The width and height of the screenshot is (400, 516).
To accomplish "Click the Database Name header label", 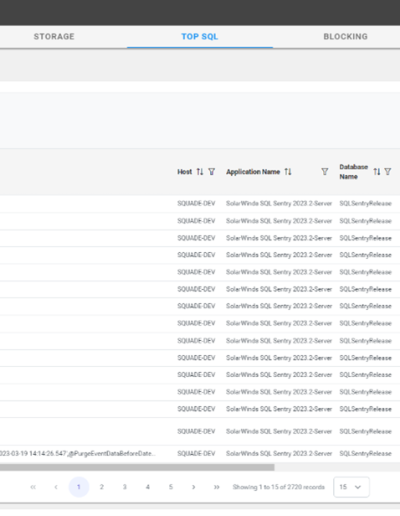I will pos(354,172).
